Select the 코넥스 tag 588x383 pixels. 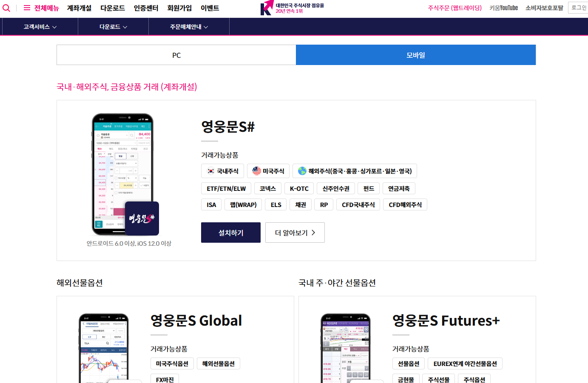click(x=268, y=188)
